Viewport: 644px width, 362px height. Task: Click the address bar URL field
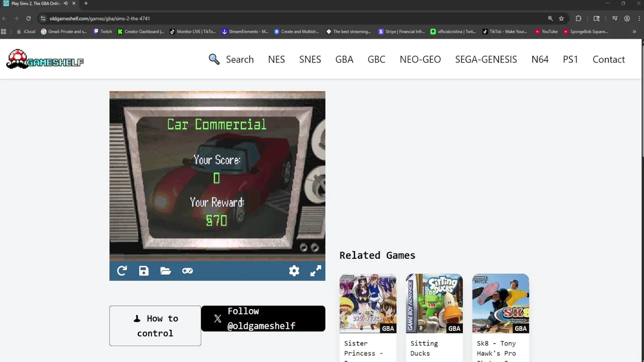[292, 19]
